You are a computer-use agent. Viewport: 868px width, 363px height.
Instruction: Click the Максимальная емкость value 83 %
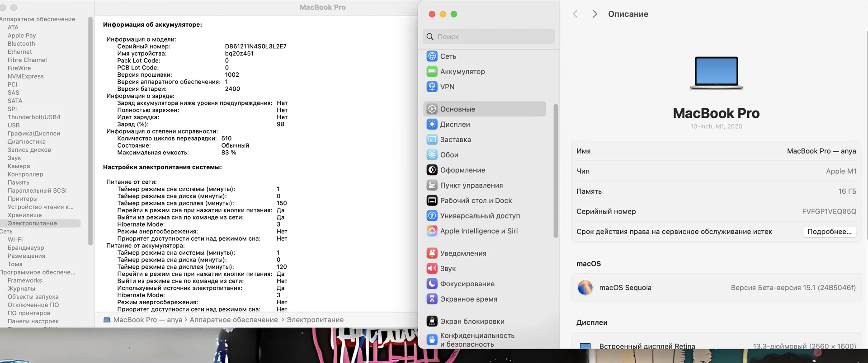click(x=229, y=153)
